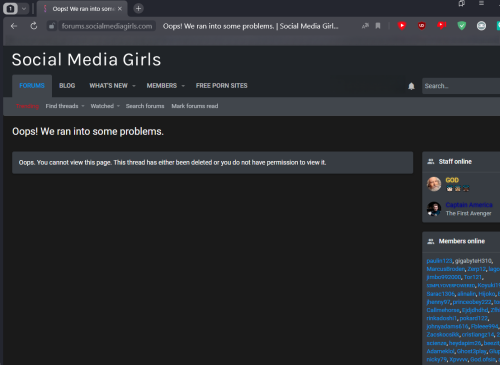This screenshot has height=365, width=500.
Task: Open member pokard122's profile
Action: [473, 318]
